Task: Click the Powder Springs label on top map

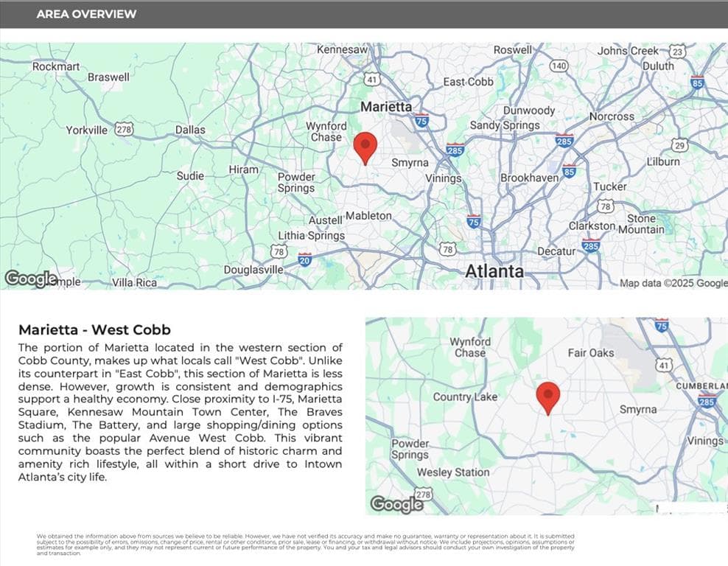Action: click(296, 183)
